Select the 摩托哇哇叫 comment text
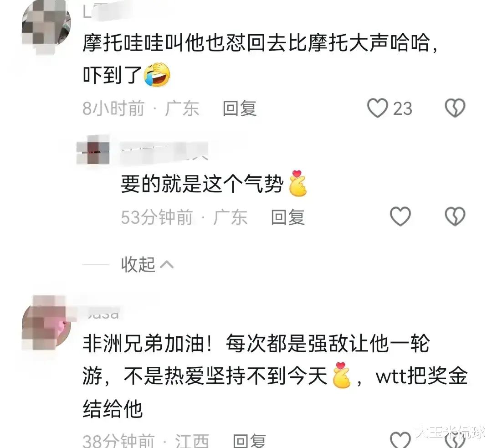Screen dimensions: 492x448 point(261,59)
